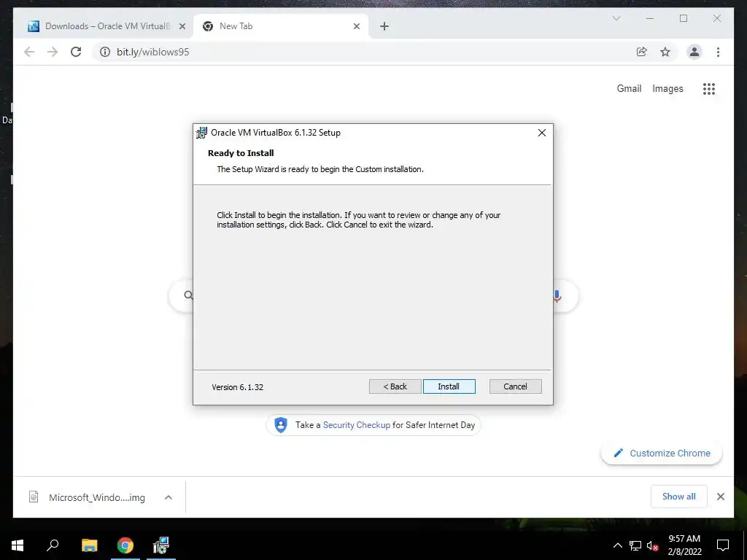Open a new Chrome tab
747x560 pixels.
point(384,27)
